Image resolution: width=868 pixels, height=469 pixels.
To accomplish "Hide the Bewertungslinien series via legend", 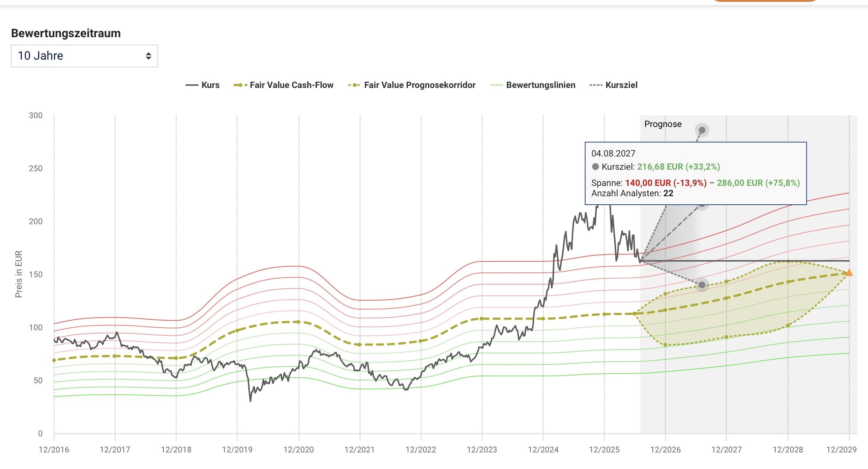I will pyautogui.click(x=533, y=85).
